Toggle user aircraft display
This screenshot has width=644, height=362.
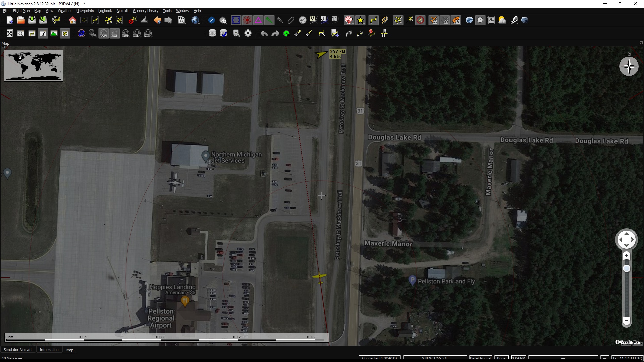[x=398, y=20]
